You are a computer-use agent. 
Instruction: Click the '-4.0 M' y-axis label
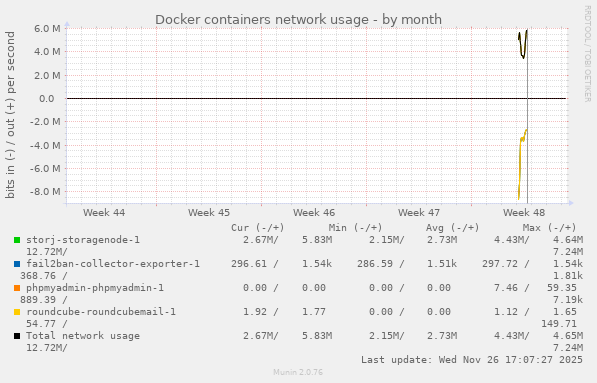click(45, 145)
